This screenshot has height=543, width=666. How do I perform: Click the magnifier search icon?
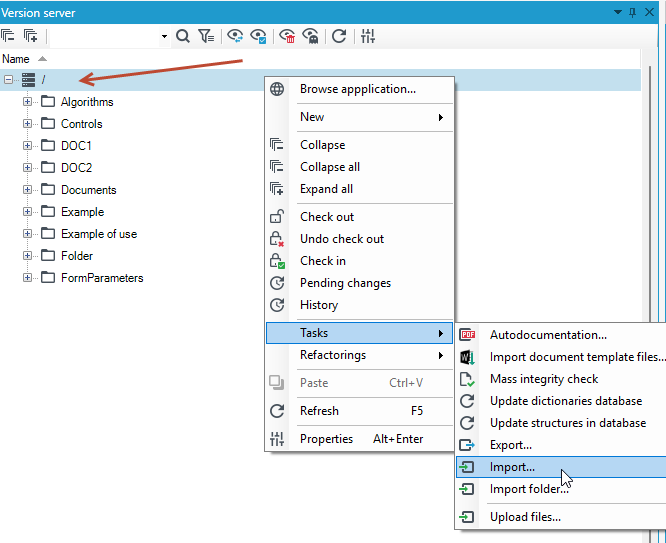click(183, 36)
